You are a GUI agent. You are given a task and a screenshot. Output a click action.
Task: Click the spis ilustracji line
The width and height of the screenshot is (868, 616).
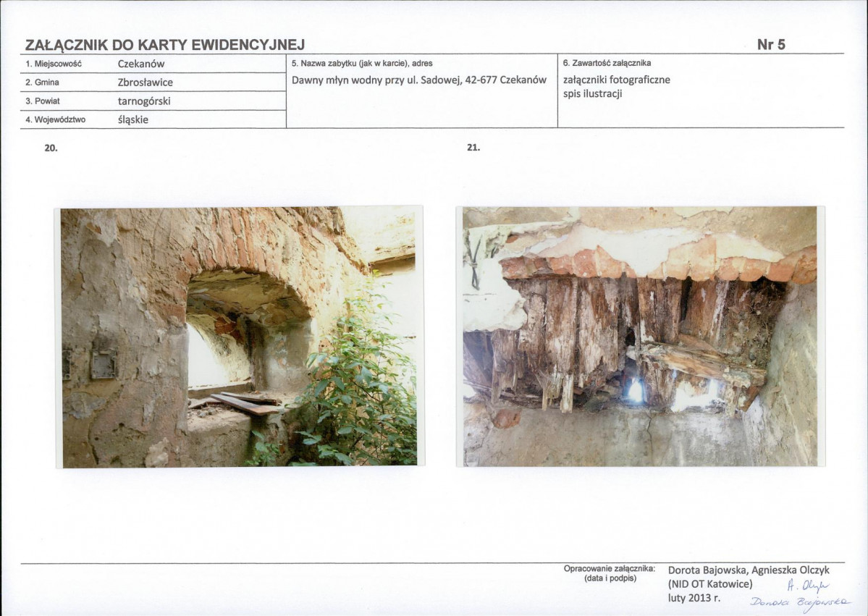click(592, 93)
